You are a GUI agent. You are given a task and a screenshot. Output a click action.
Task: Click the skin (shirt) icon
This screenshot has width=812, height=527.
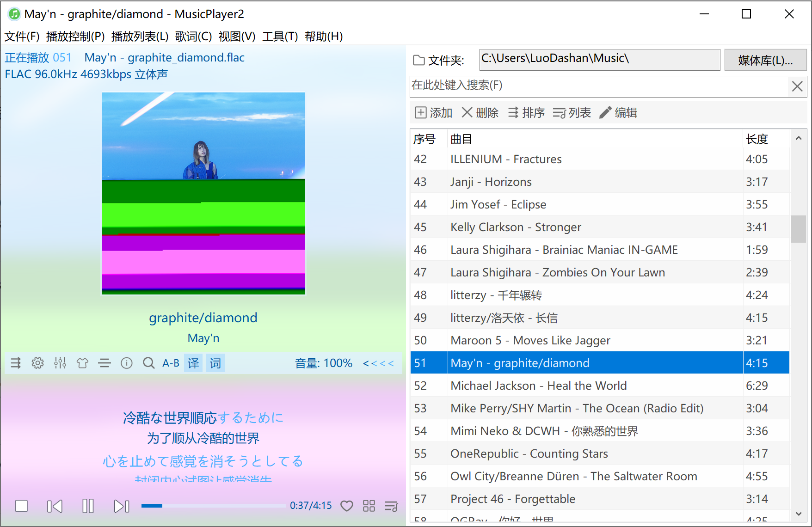click(x=82, y=363)
